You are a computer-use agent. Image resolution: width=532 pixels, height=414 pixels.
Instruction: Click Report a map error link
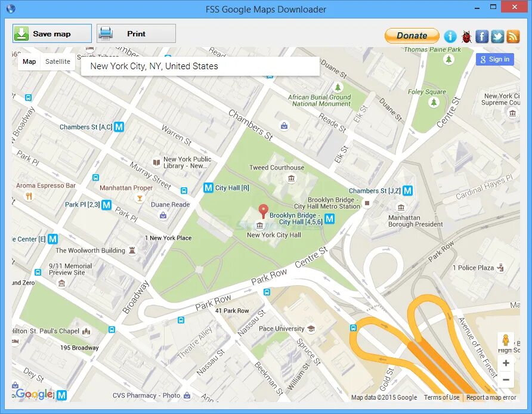pos(491,397)
